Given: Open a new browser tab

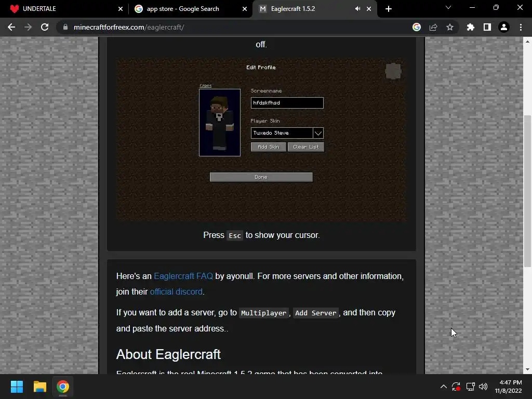Looking at the screenshot, I should (389, 9).
